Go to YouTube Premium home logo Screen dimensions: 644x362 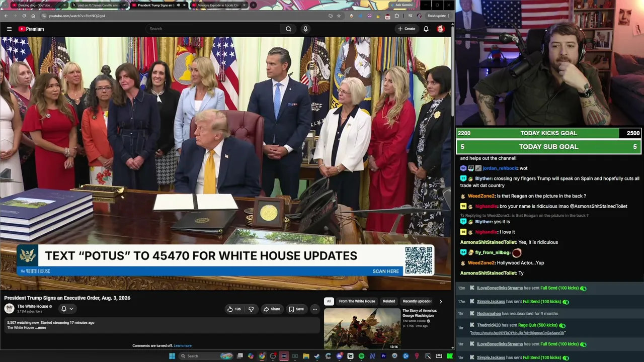click(x=31, y=29)
